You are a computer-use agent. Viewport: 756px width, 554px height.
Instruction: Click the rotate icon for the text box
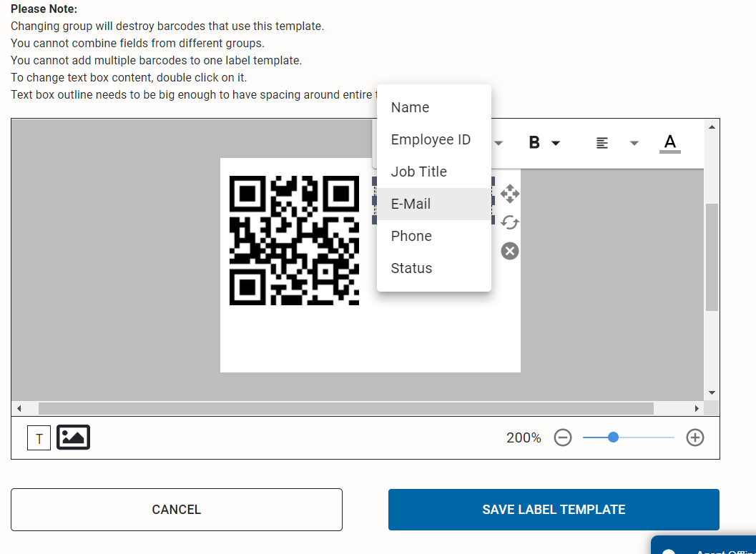click(x=510, y=222)
